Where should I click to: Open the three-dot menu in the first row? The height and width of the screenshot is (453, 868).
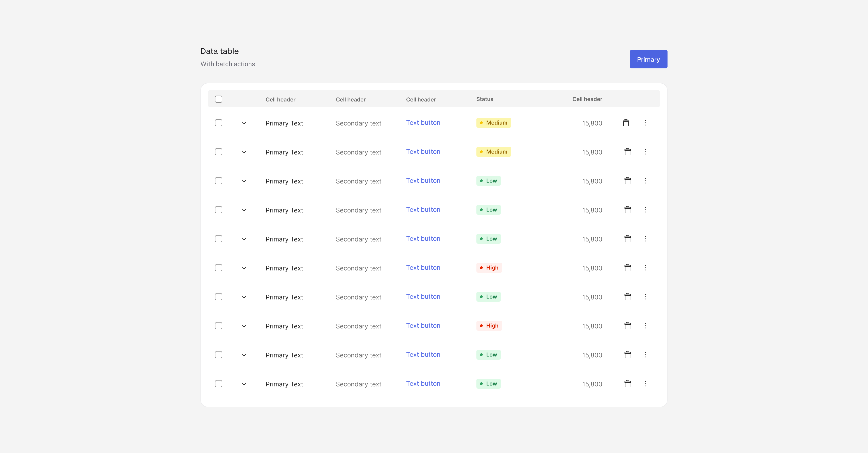pyautogui.click(x=646, y=123)
